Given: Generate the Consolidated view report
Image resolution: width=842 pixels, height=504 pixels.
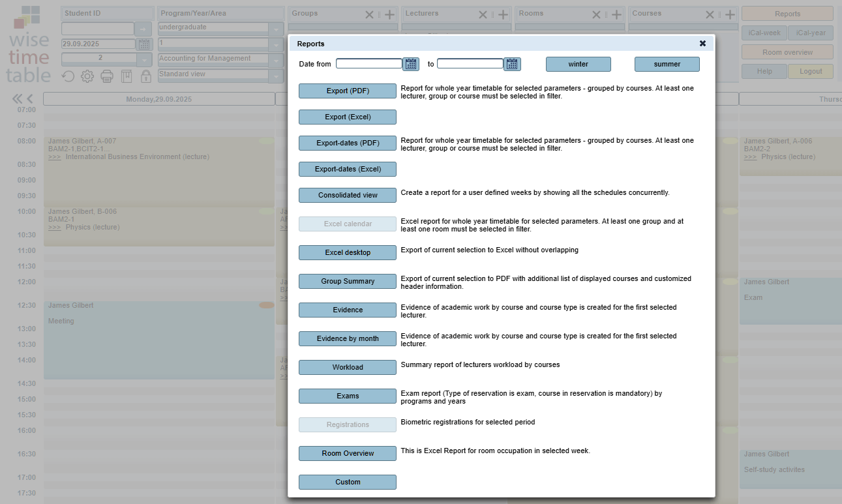Looking at the screenshot, I should [348, 196].
